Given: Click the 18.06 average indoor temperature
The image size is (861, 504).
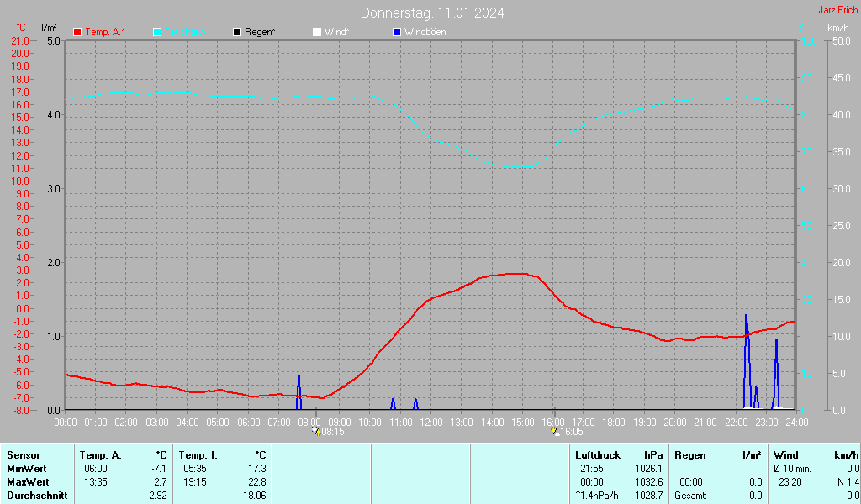Looking at the screenshot, I should tap(255, 496).
